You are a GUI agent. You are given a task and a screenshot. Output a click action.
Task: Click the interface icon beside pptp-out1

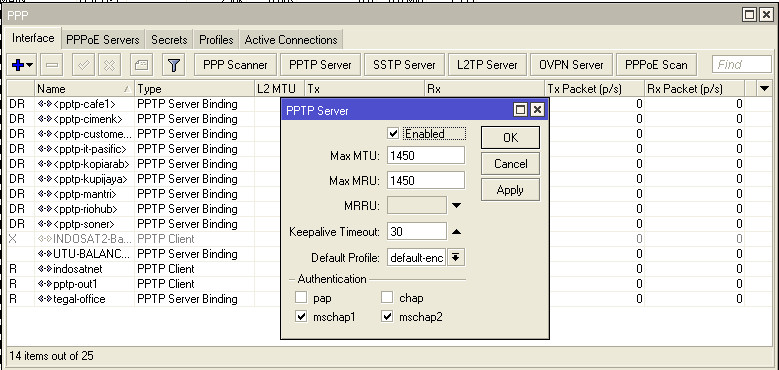pyautogui.click(x=45, y=284)
